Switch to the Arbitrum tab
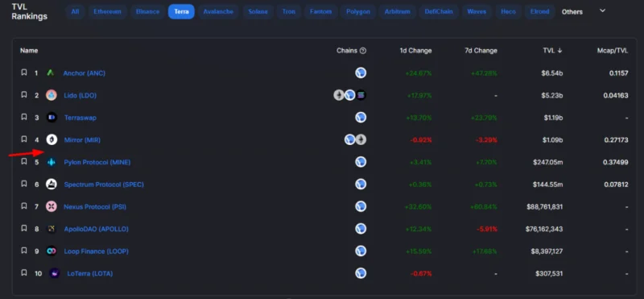This screenshot has width=644, height=299. tap(397, 11)
